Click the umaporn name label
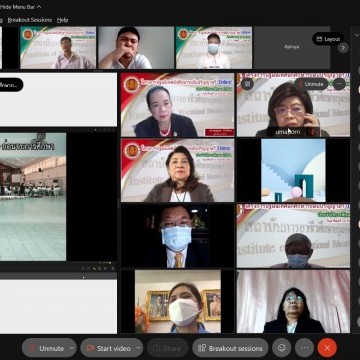This screenshot has width=360, height=360. coord(288,132)
